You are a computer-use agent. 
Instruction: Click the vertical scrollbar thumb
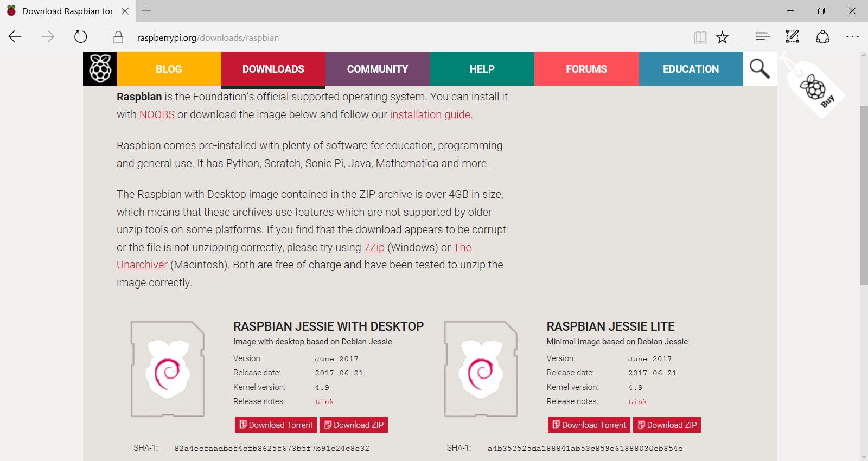[x=864, y=195]
